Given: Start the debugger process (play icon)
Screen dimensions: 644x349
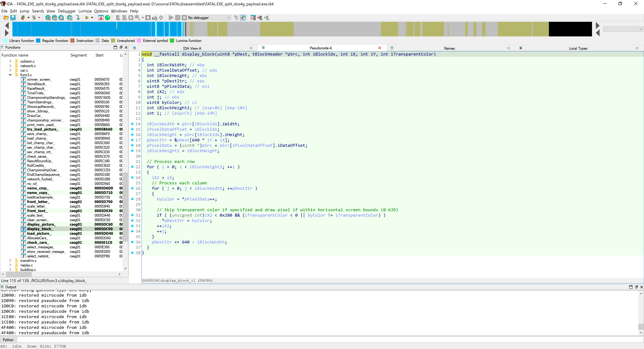Looking at the screenshot, I should pos(171,17).
